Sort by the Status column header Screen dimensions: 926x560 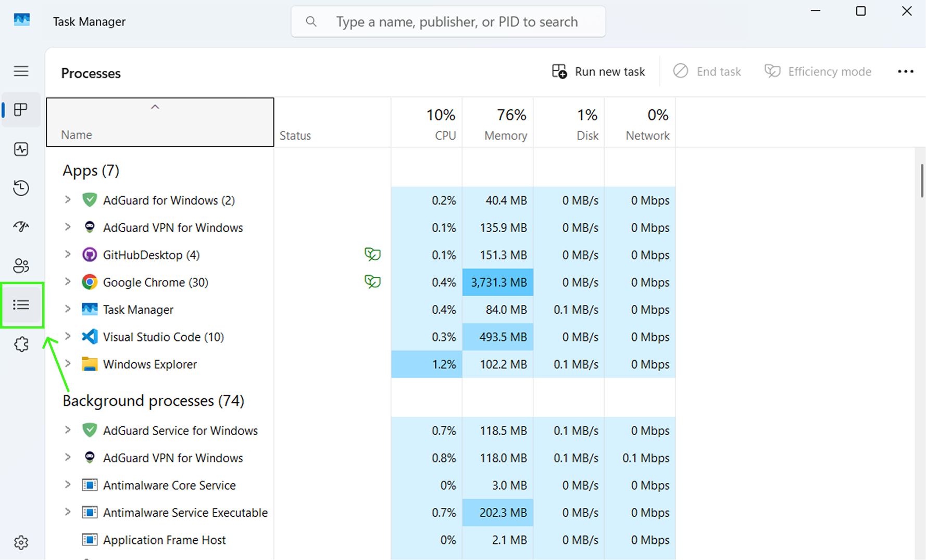pos(332,122)
